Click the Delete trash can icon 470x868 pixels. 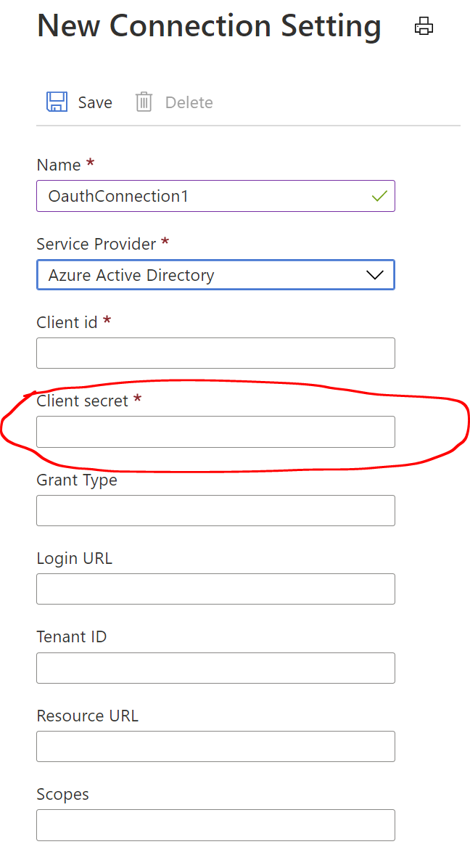tap(144, 102)
